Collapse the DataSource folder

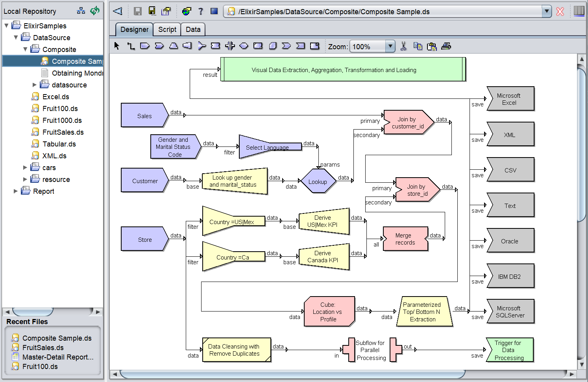tap(16, 38)
